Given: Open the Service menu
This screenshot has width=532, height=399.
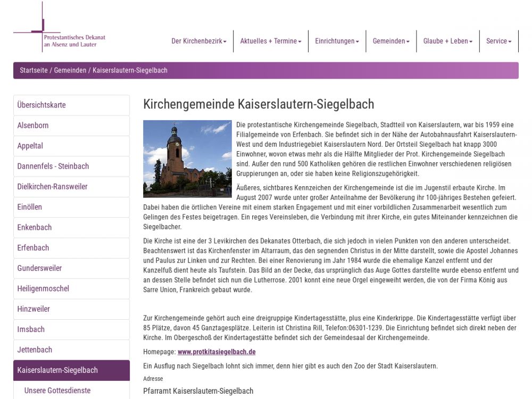Looking at the screenshot, I should pyautogui.click(x=498, y=41).
